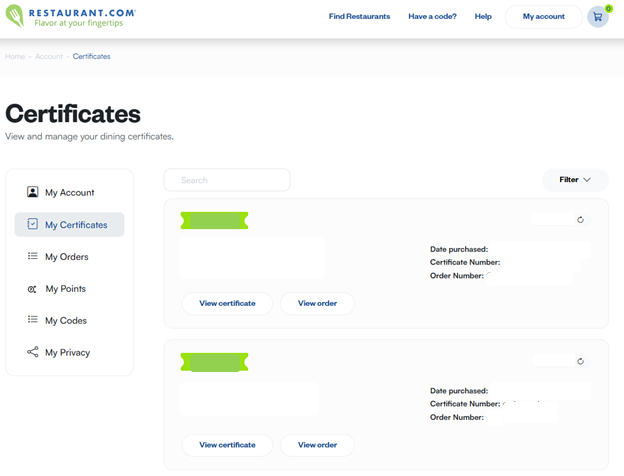Image resolution: width=624 pixels, height=476 pixels.
Task: Select My Certificates in sidebar menu
Action: tap(70, 224)
